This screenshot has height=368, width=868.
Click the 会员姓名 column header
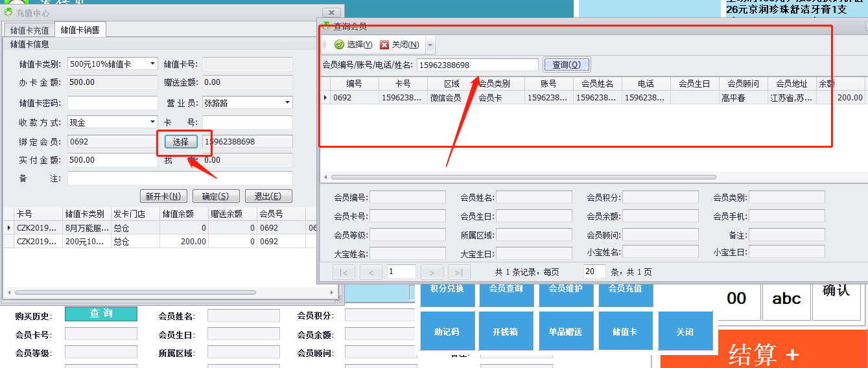tap(598, 84)
